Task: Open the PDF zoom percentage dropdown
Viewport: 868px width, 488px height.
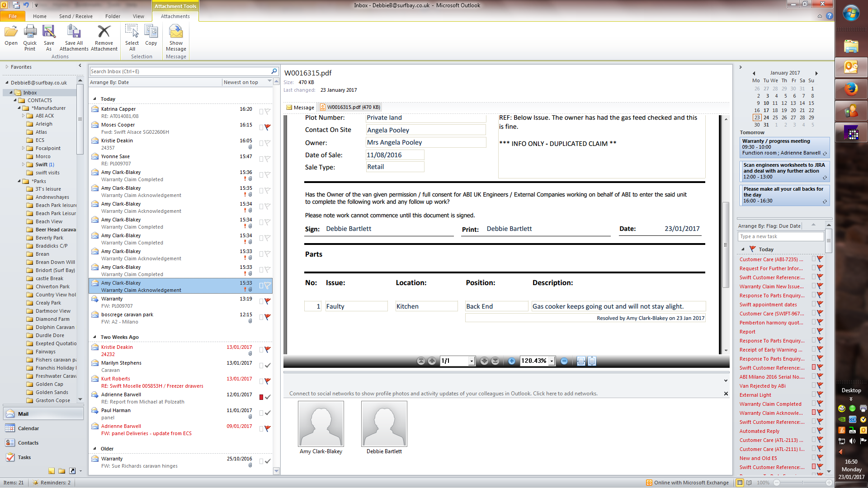Action: (x=552, y=361)
